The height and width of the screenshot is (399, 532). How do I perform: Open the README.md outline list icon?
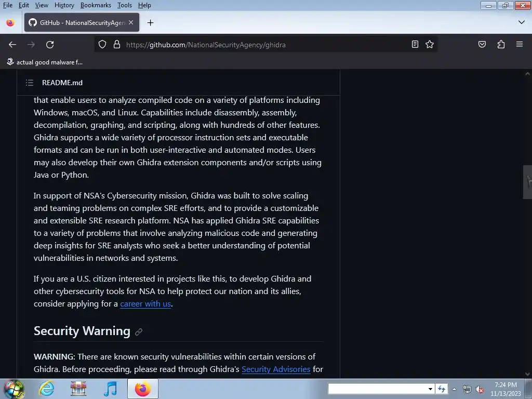tap(30, 83)
